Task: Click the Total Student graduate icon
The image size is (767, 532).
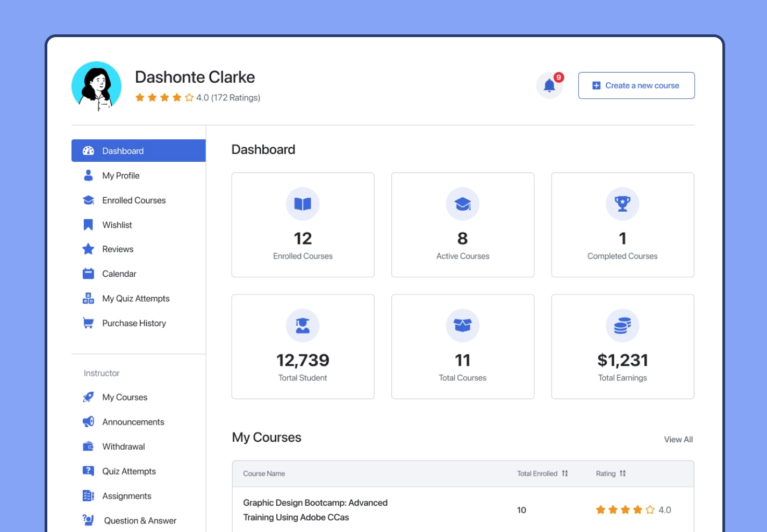Action: [303, 326]
